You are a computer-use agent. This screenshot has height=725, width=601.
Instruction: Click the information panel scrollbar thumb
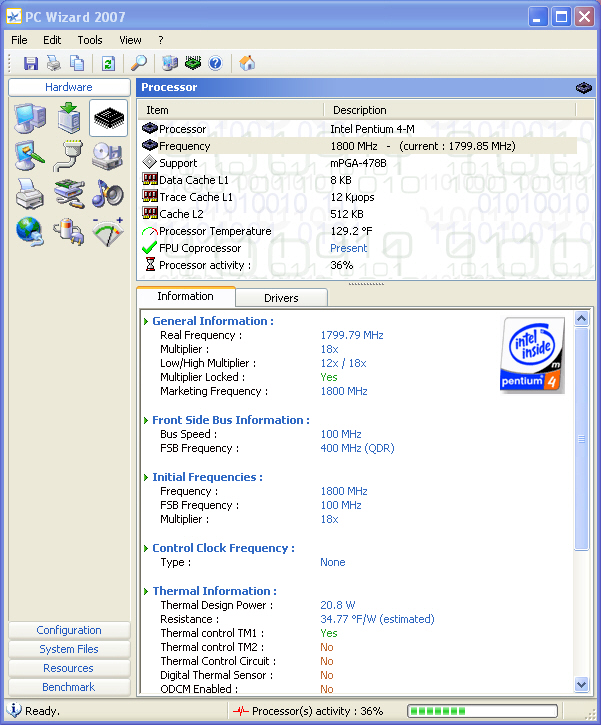(x=582, y=439)
